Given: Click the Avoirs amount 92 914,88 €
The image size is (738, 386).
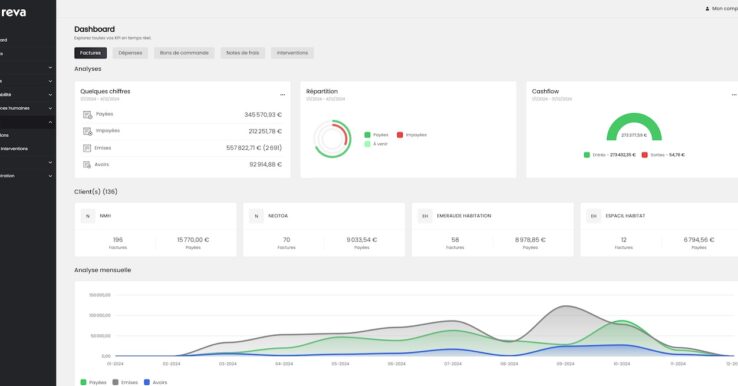Looking at the screenshot, I should point(265,164).
